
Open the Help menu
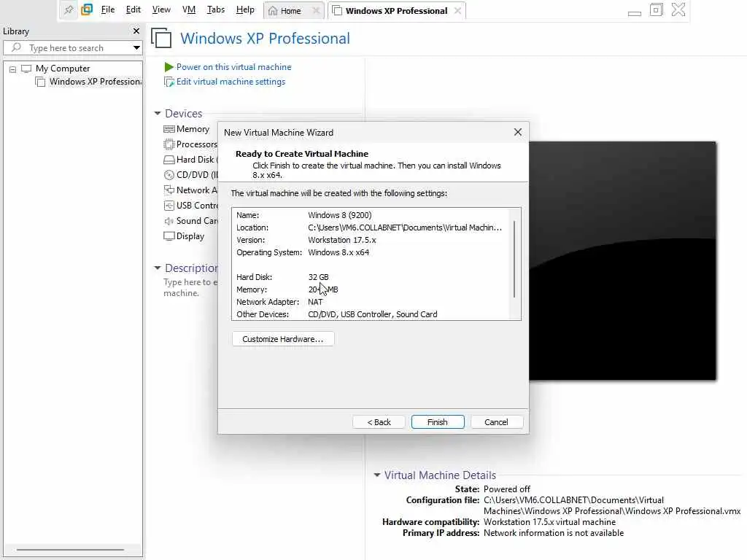(x=245, y=9)
